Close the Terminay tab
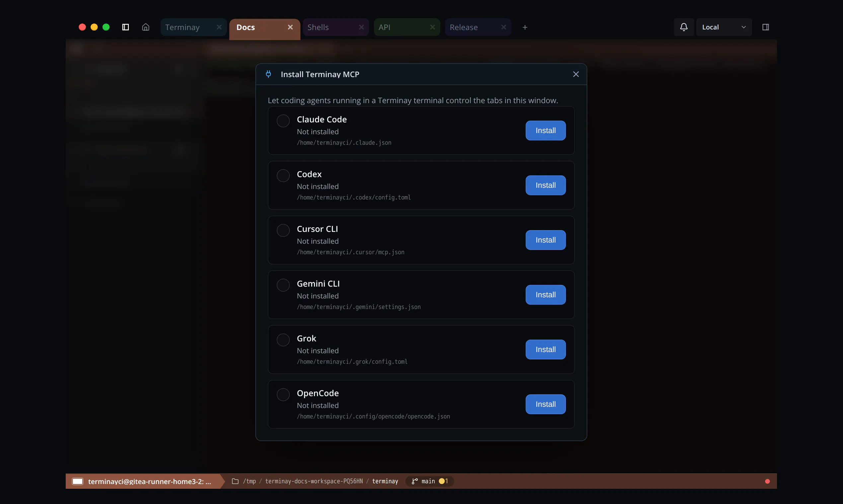Viewport: 843px width, 504px height. (x=219, y=27)
